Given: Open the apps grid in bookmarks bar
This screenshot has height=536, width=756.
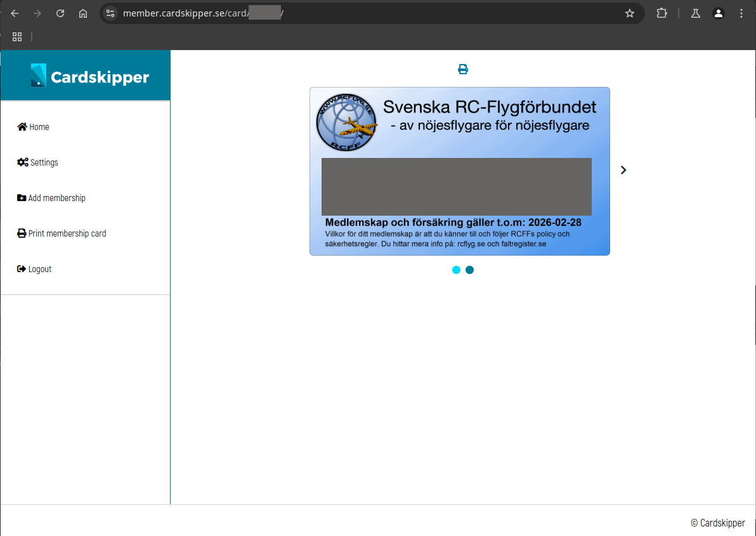Looking at the screenshot, I should tap(17, 37).
